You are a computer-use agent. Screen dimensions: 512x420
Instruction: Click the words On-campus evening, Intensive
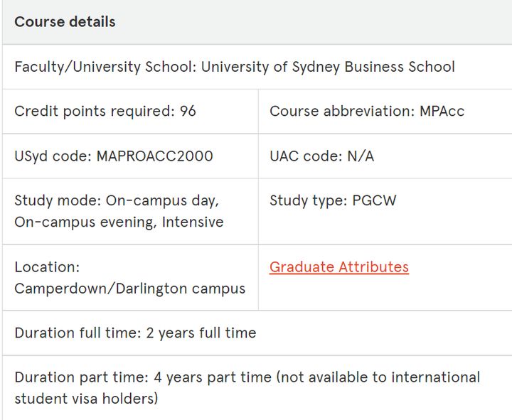(x=119, y=222)
